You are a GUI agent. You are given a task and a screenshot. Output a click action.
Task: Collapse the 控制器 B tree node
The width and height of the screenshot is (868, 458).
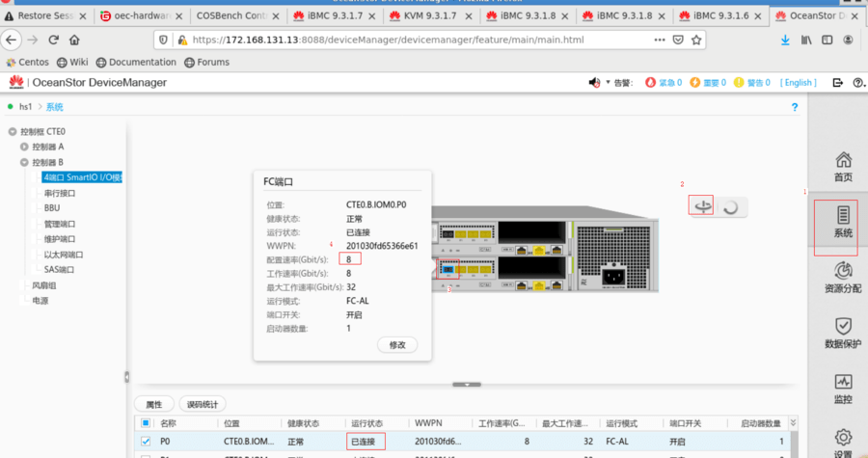(24, 162)
